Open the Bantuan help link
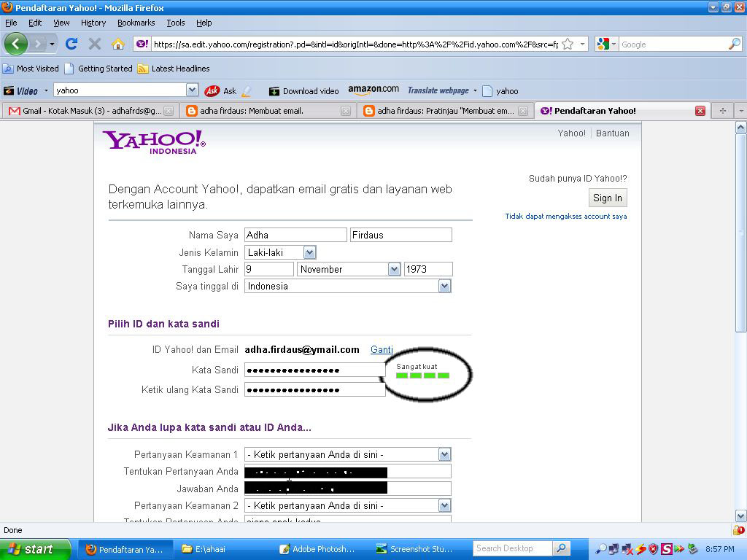Viewport: 747px width, 560px height. [613, 133]
